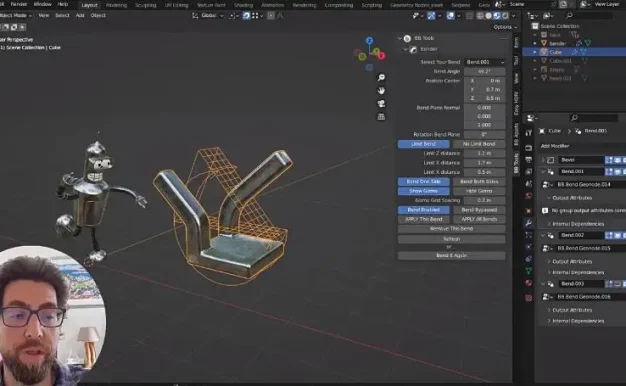Enable Show Gizmo option
Viewport: 626px width, 386px height.
(424, 191)
